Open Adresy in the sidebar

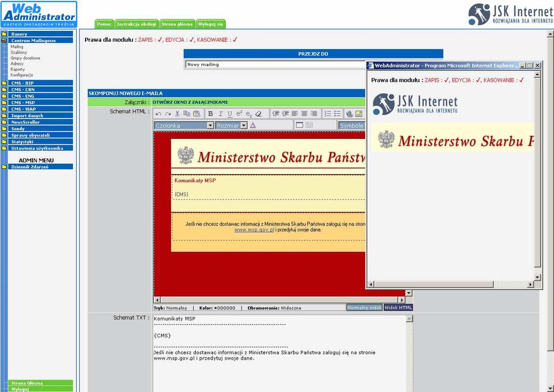17,64
